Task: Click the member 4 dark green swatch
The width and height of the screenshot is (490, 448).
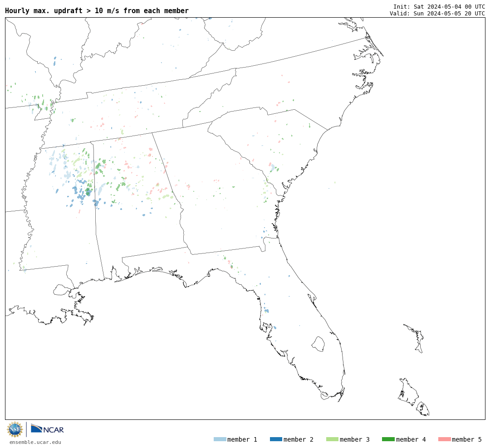Action: coord(388,439)
